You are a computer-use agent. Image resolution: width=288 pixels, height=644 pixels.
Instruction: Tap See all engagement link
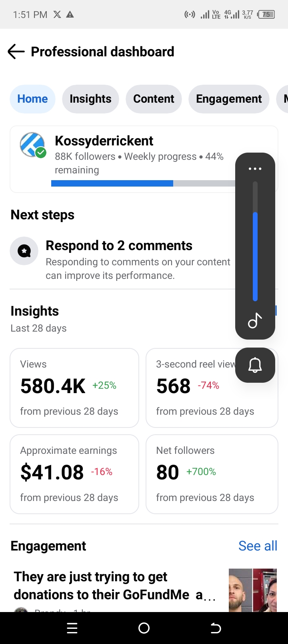258,546
